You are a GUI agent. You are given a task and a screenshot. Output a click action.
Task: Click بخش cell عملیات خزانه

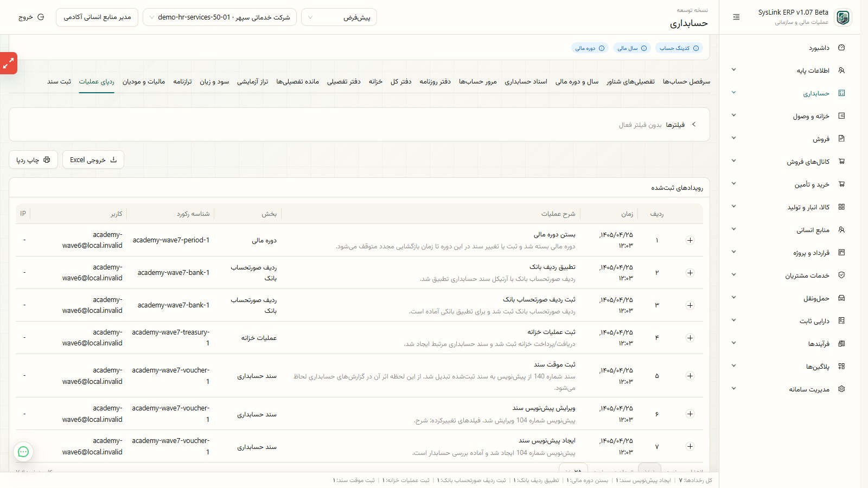(259, 338)
